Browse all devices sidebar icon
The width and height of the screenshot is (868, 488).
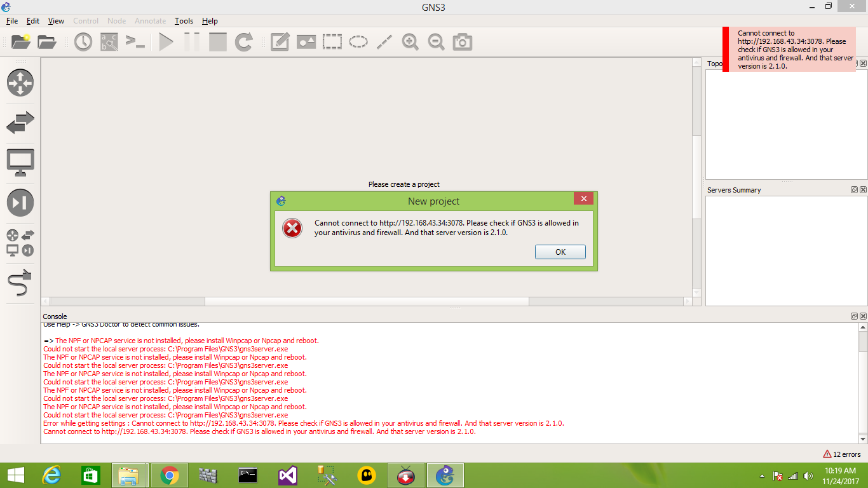[20, 243]
